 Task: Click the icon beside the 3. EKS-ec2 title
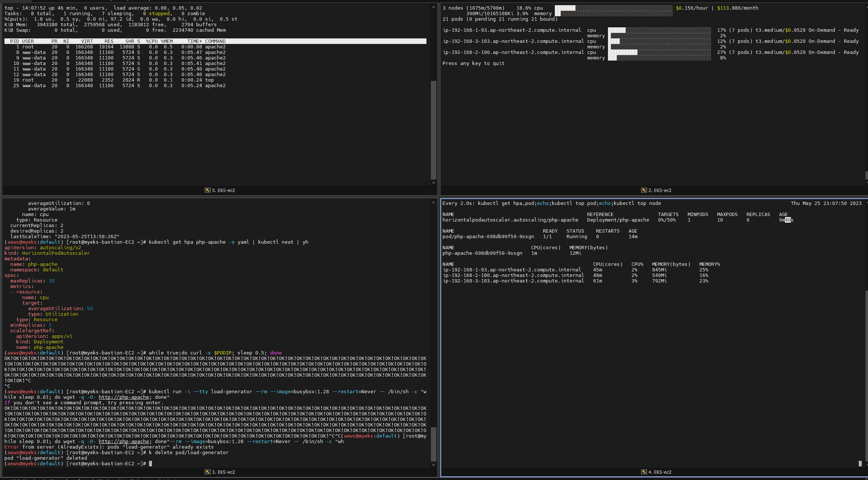pos(208,472)
